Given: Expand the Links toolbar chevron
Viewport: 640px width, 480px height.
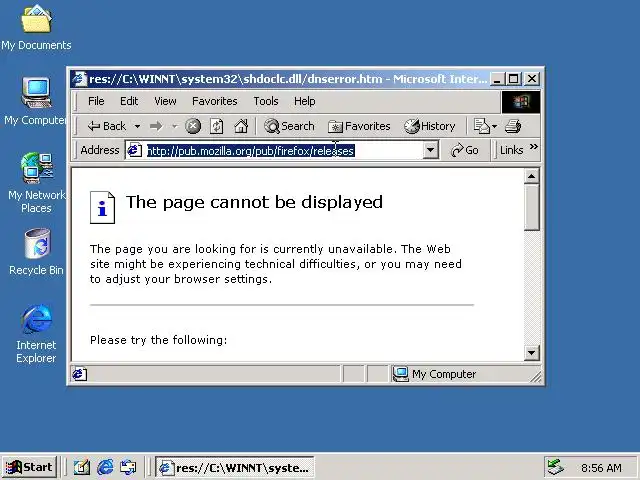Looking at the screenshot, I should coord(533,147).
